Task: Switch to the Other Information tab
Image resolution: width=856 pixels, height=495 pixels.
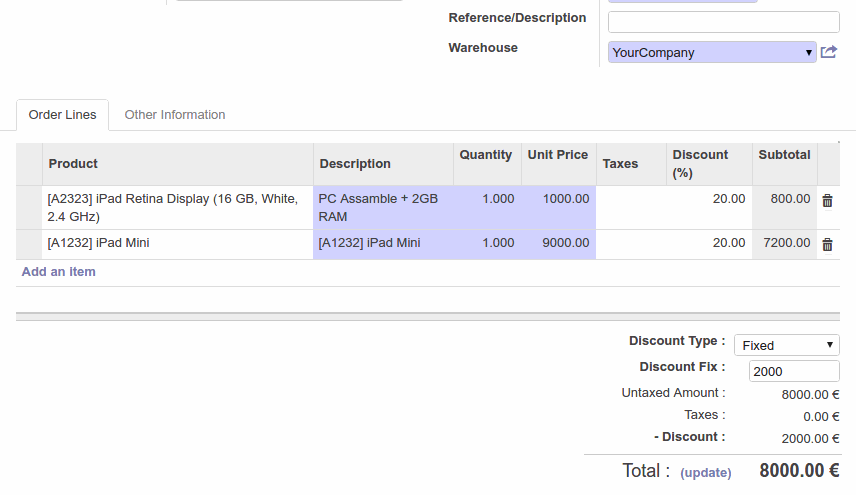Action: [175, 115]
